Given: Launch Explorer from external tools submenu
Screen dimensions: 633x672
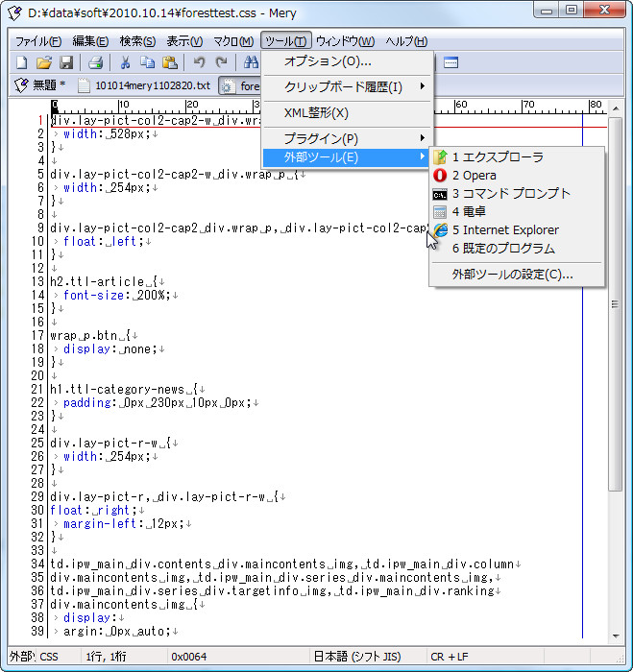Looking at the screenshot, I should [517, 156].
